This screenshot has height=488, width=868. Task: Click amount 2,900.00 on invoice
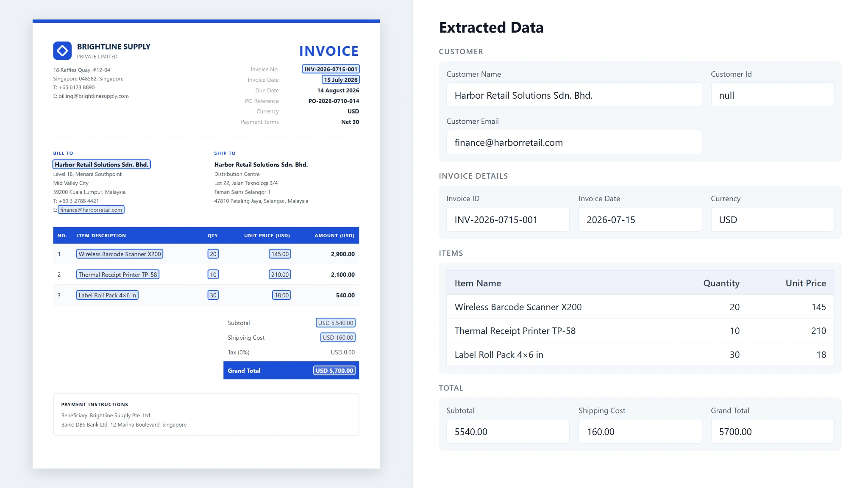(x=342, y=254)
